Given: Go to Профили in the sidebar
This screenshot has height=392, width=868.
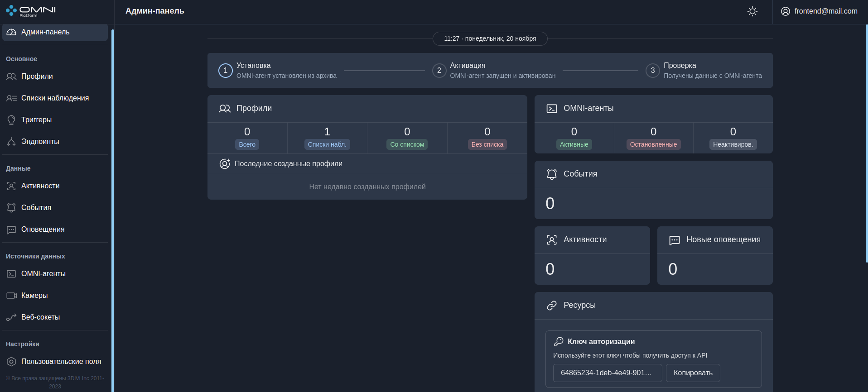Looking at the screenshot, I should point(55,76).
